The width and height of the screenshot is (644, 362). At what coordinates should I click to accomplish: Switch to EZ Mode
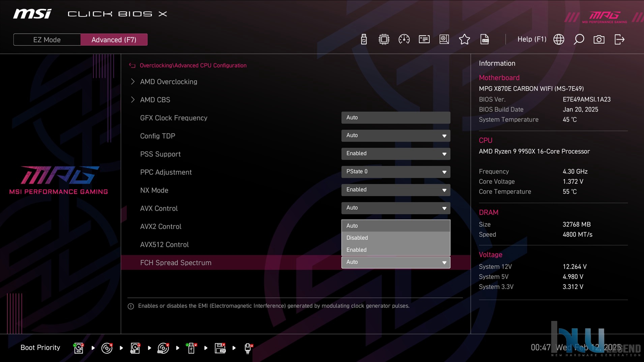coord(47,40)
